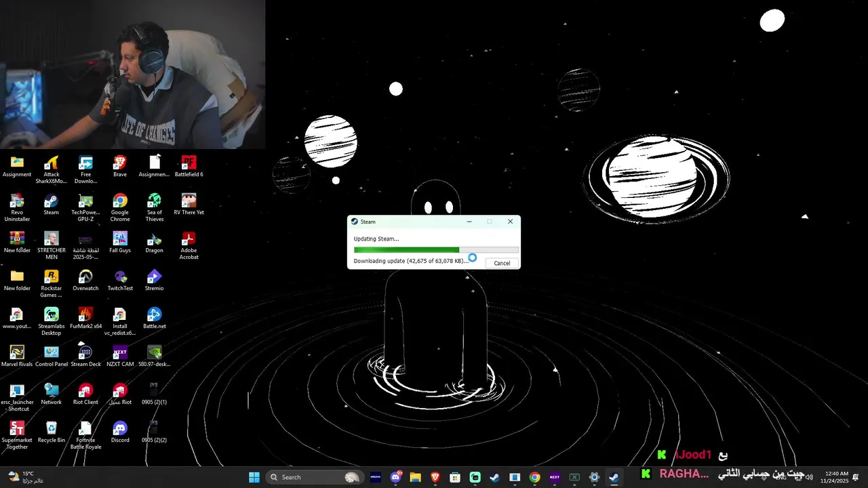Image resolution: width=868 pixels, height=488 pixels.
Task: Select the TwitchTest desktop shortcut
Action: pyautogui.click(x=120, y=281)
